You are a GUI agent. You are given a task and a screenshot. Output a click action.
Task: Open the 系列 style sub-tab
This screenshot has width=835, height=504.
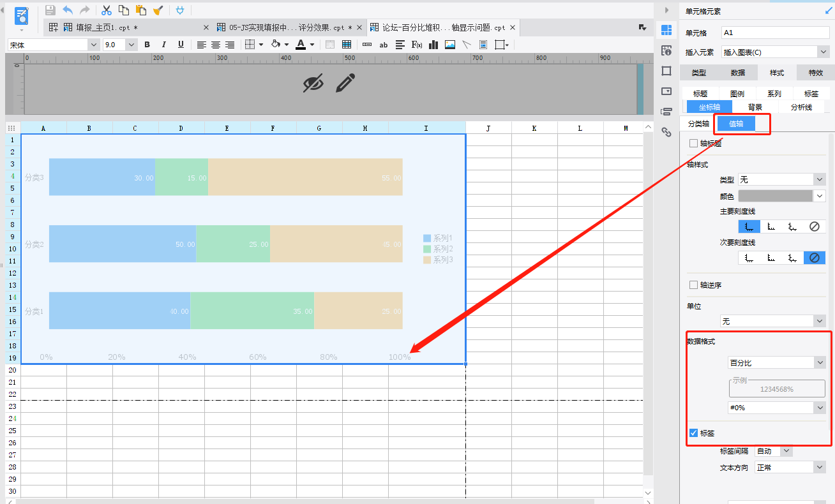point(774,94)
